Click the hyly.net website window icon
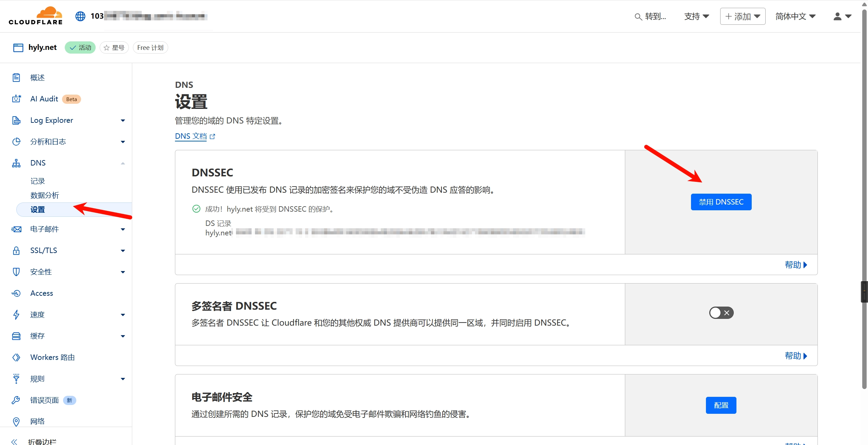 click(18, 47)
